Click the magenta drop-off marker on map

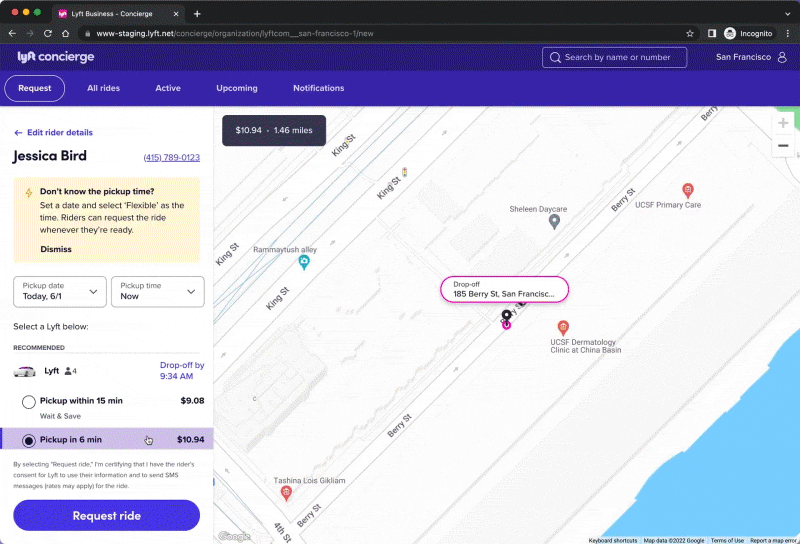point(506,325)
